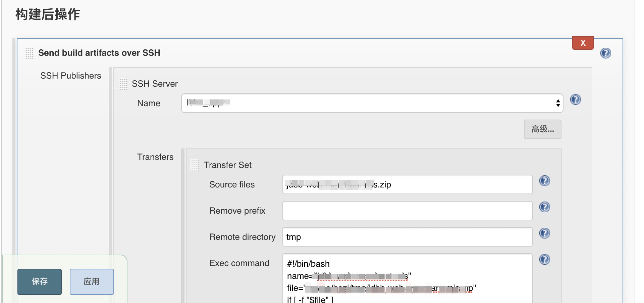Select the Transfers label

pos(155,157)
